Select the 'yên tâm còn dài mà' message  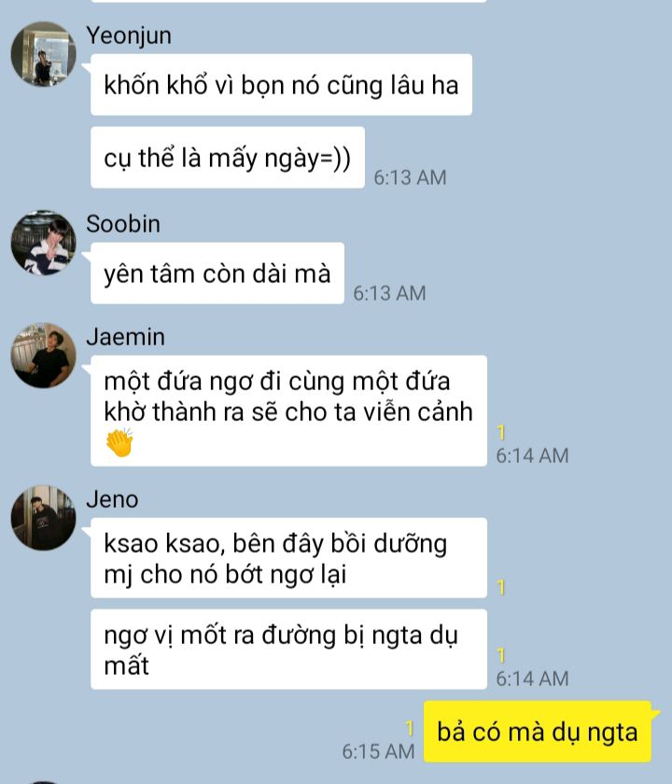[217, 273]
